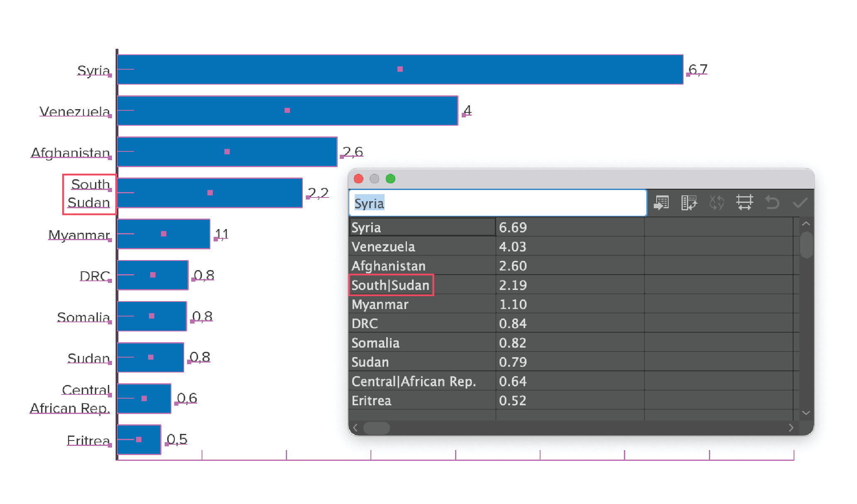Click the red close window button
The width and height of the screenshot is (857, 504).
pos(358,179)
